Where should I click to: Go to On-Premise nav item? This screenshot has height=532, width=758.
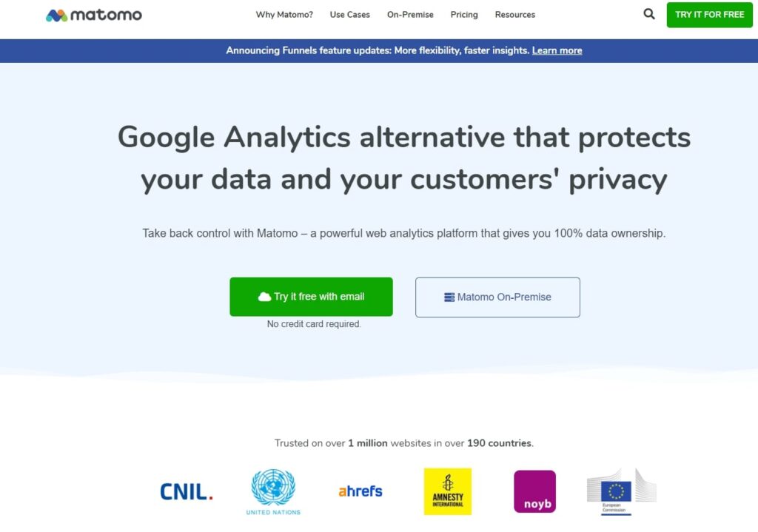pyautogui.click(x=410, y=15)
